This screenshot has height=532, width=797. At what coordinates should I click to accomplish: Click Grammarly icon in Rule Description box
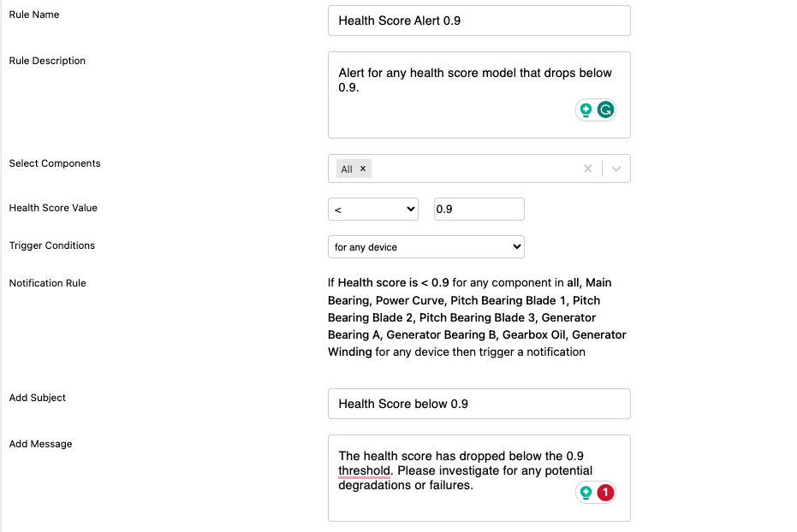[605, 109]
